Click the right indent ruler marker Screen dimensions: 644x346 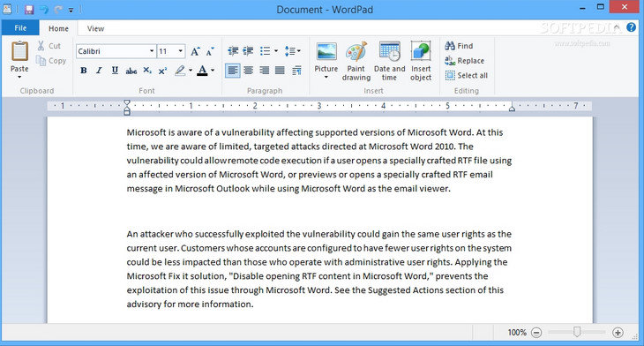point(512,108)
